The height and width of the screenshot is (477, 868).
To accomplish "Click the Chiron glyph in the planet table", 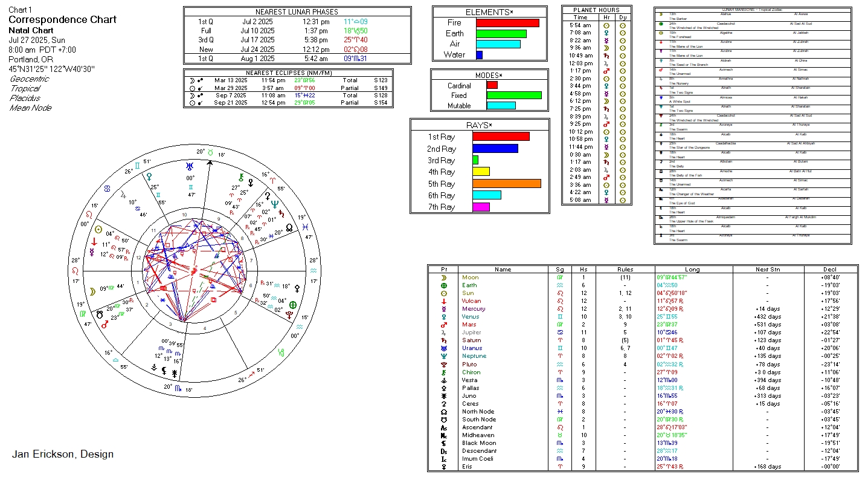I will (444, 372).
